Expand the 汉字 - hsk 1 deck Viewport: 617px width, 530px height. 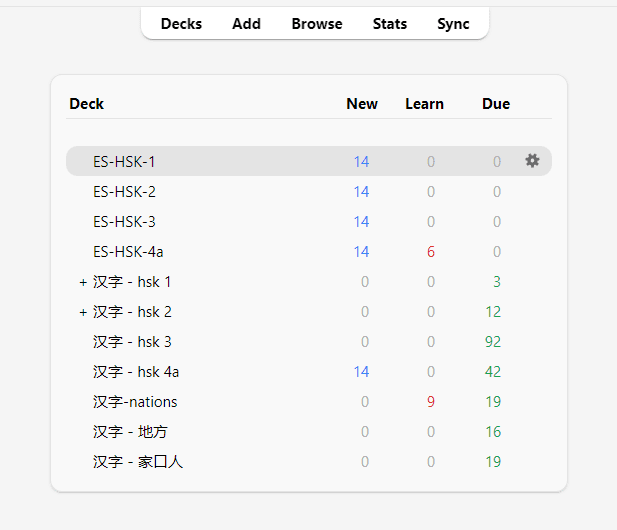click(83, 282)
